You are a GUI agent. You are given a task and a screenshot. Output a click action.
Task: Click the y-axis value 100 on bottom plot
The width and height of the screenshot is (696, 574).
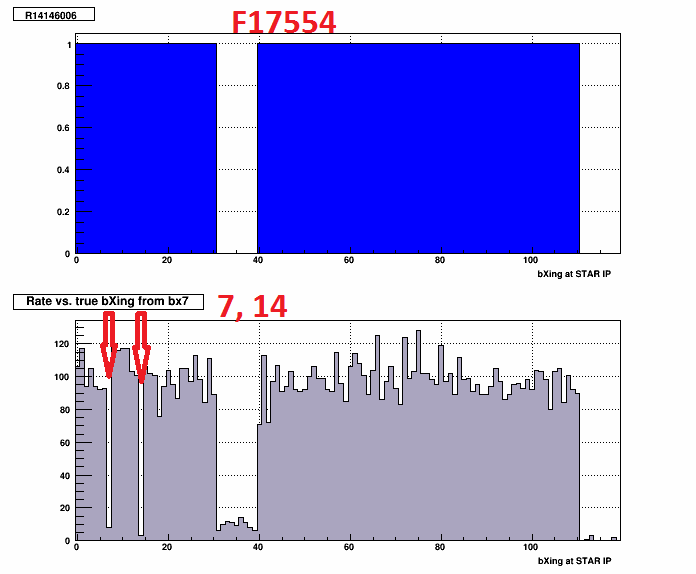click(62, 377)
